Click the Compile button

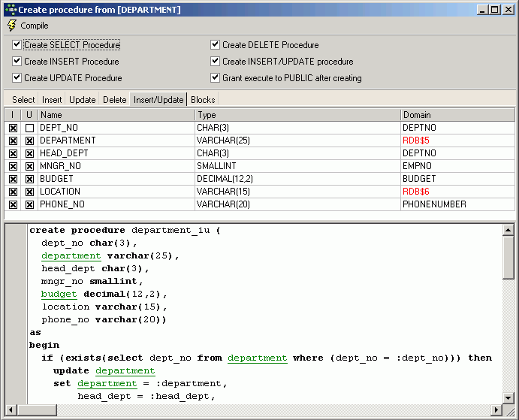coord(28,26)
